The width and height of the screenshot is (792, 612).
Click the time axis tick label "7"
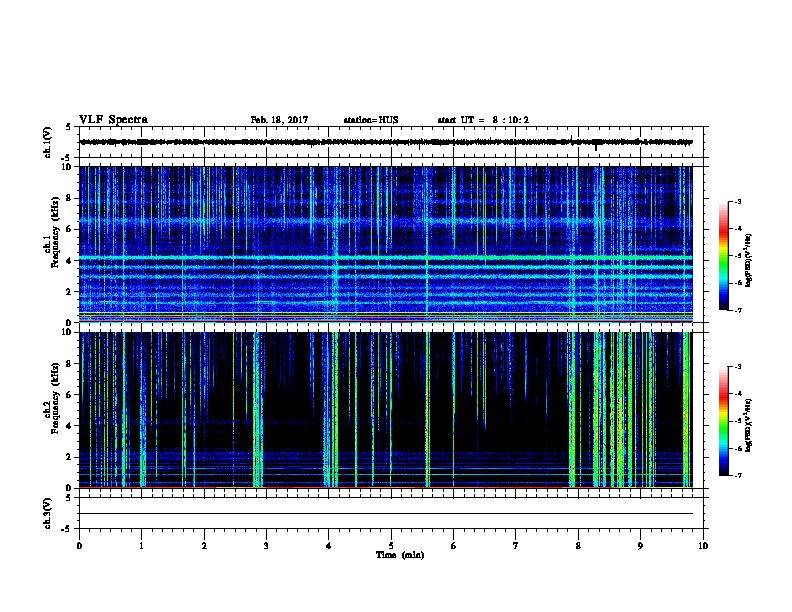pyautogui.click(x=516, y=546)
